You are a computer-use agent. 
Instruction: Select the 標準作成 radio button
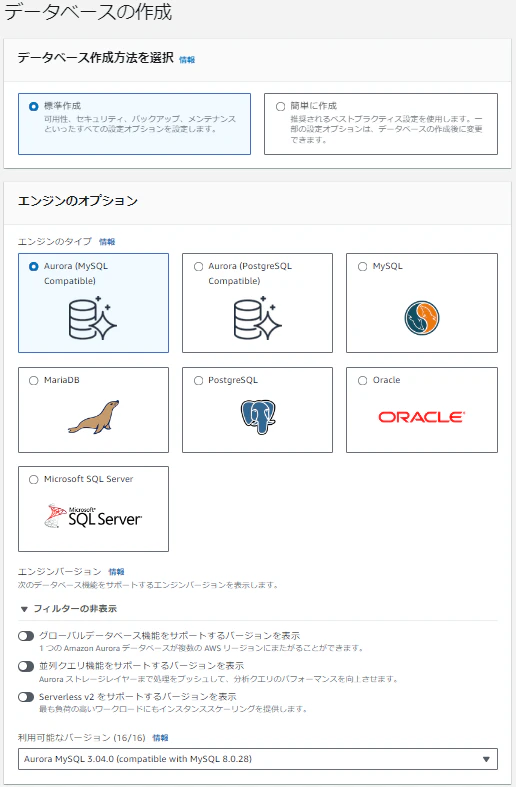[34, 106]
